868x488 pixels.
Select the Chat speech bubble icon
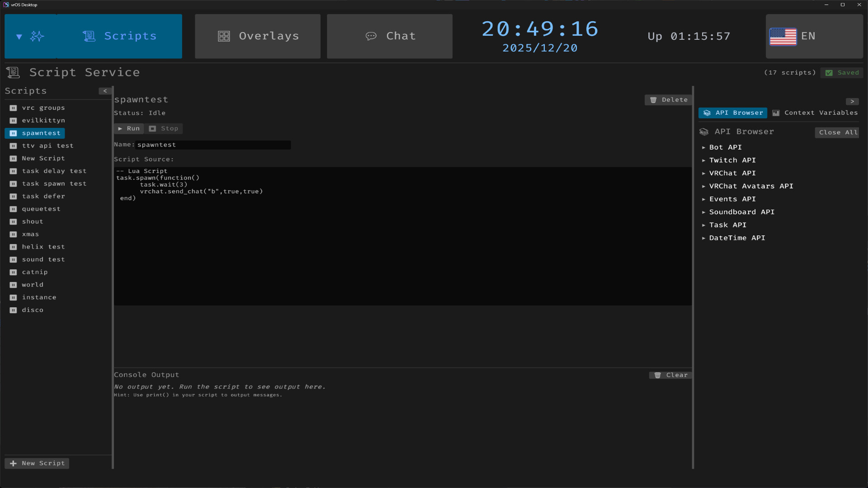[372, 36]
